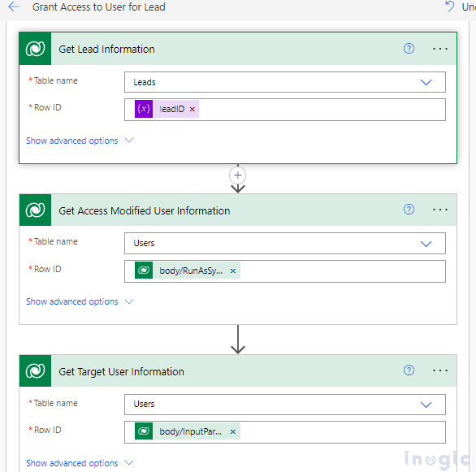This screenshot has height=472, width=476.
Task: Show advanced options for Get Access Modified User
Action: pos(80,301)
